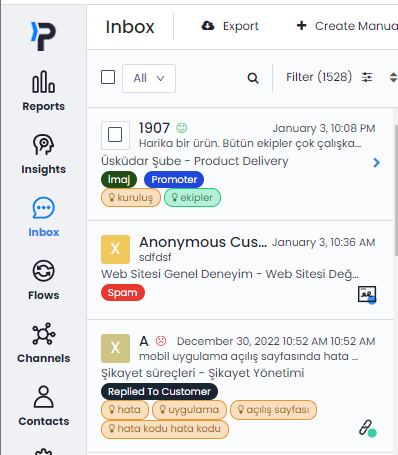Screen dimensions: 398x455
Task: Click the açılış sayfası keyword tag
Action: (273, 410)
